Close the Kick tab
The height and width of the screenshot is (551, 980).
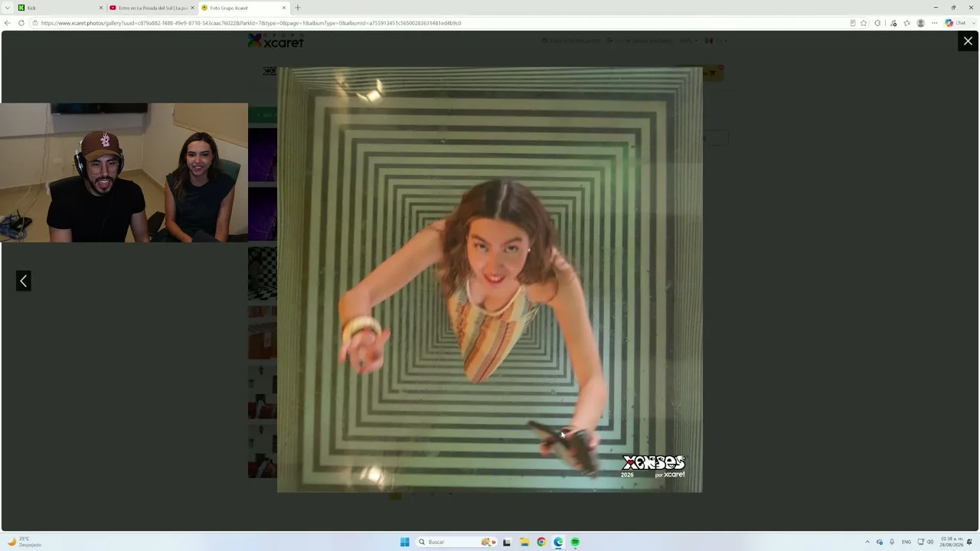pyautogui.click(x=100, y=8)
